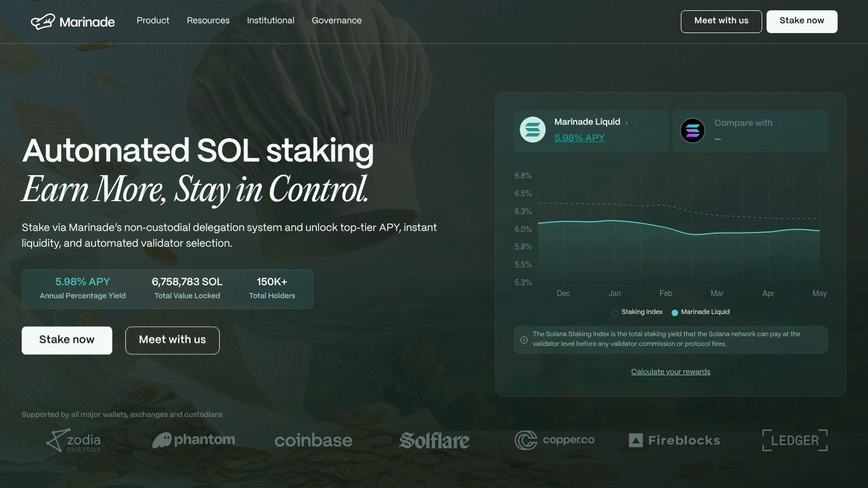Click the Earn More, Stay in Control tagline
868x488 pixels.
(195, 190)
